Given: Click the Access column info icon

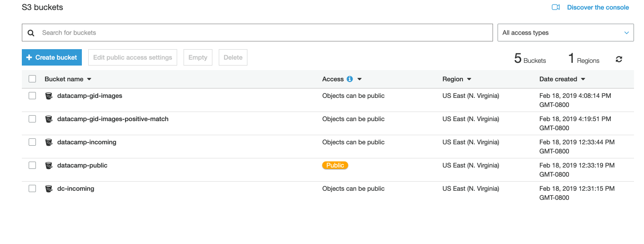Looking at the screenshot, I should (350, 79).
